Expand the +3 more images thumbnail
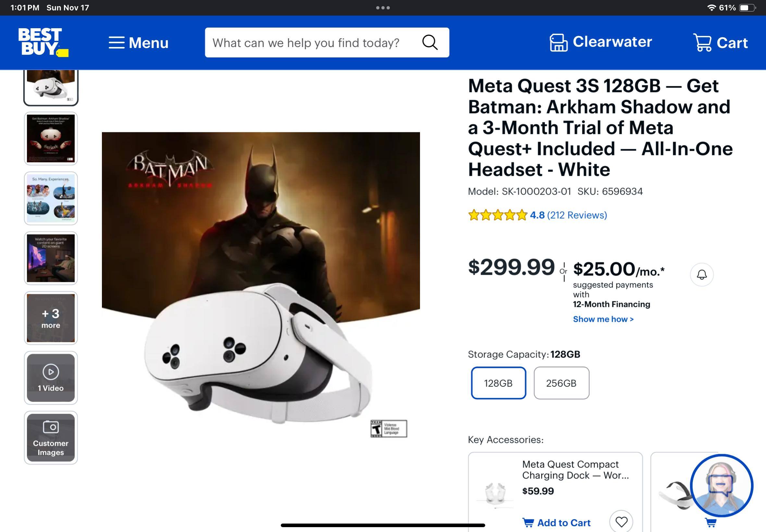 [51, 318]
